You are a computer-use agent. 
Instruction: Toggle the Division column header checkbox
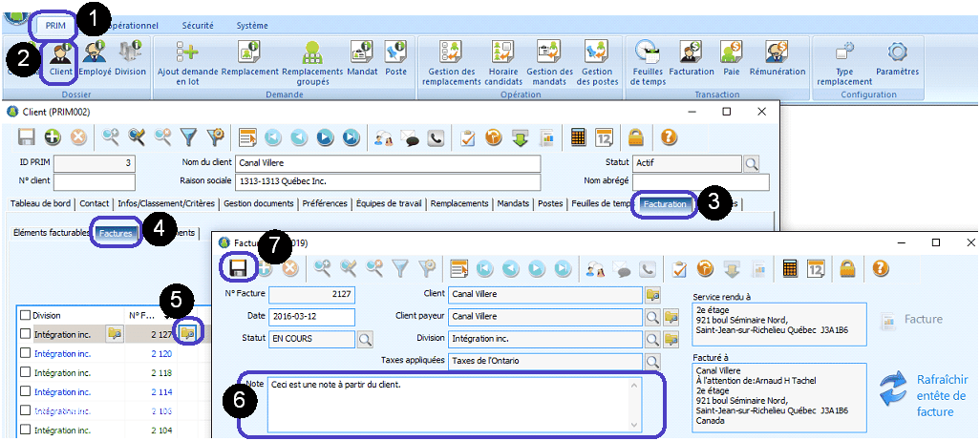[x=25, y=314]
